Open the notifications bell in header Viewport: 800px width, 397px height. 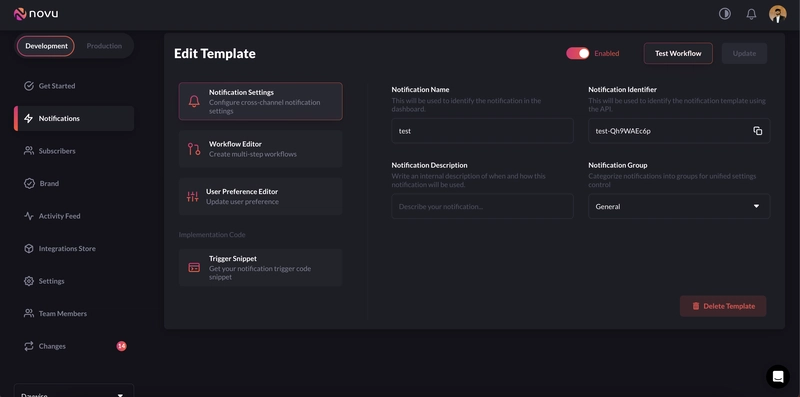pos(751,14)
